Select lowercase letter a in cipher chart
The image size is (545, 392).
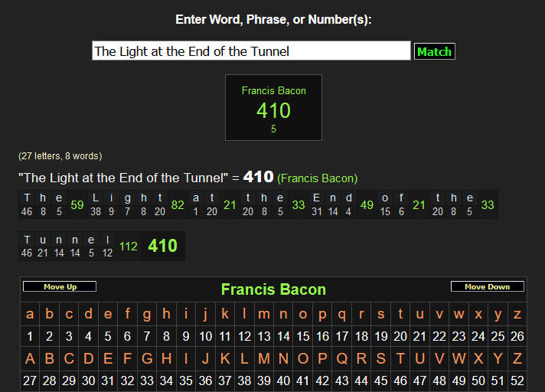[x=30, y=314]
